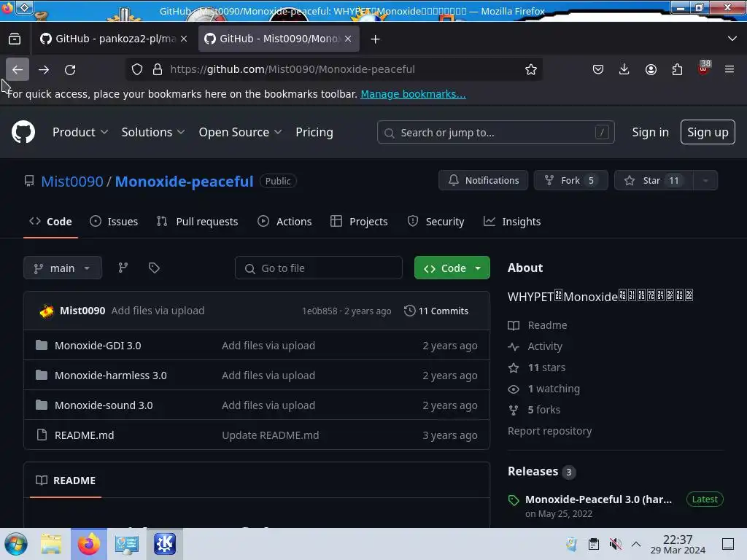Open the Monoxide-harmless 3.0 folder
Viewport: 747px width, 560px height.
point(111,376)
